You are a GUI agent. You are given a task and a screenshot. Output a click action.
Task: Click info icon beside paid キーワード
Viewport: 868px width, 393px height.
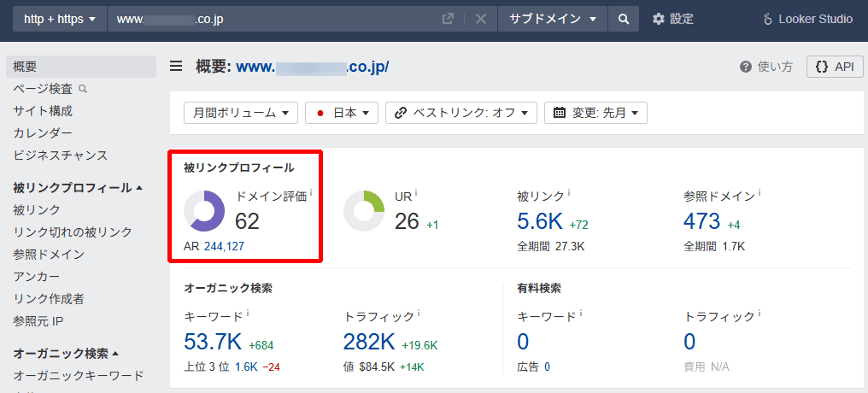581,314
